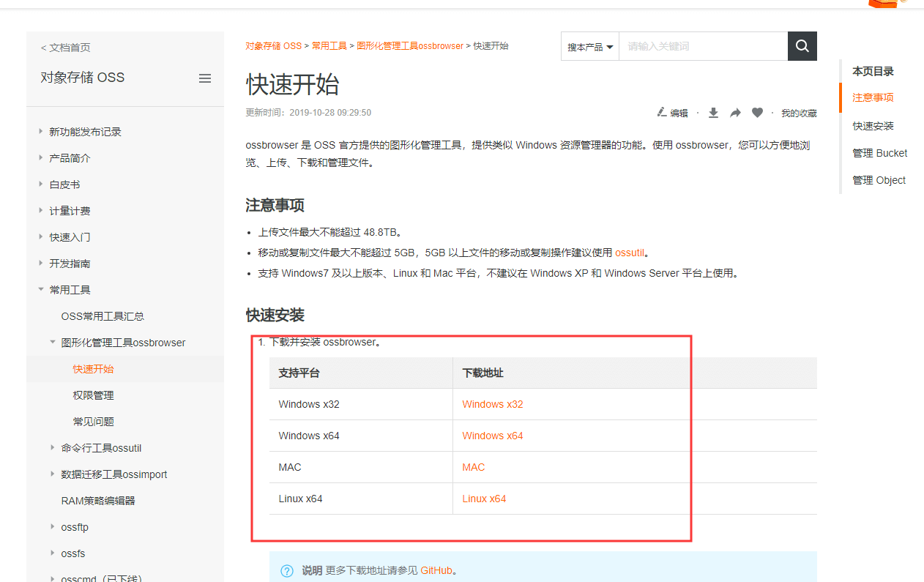Screen dimensions: 924x582
Task: Open RAM策略编辑器 in the sidebar
Action: (x=98, y=501)
